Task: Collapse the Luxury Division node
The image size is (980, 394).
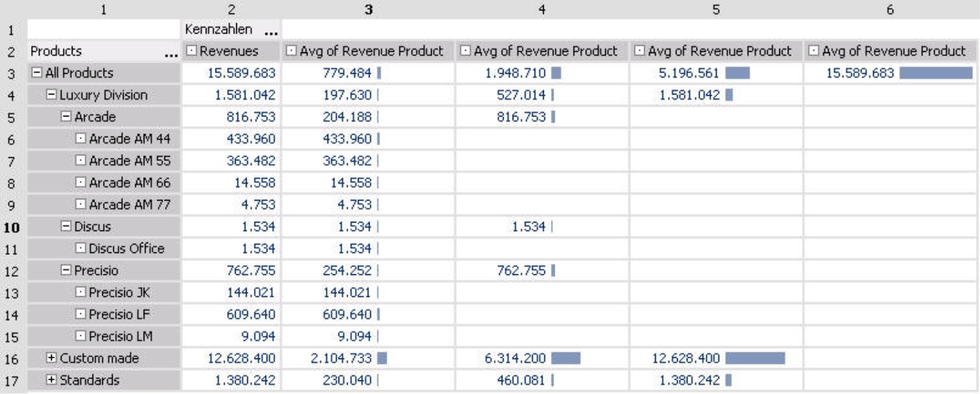Action: coord(52,95)
